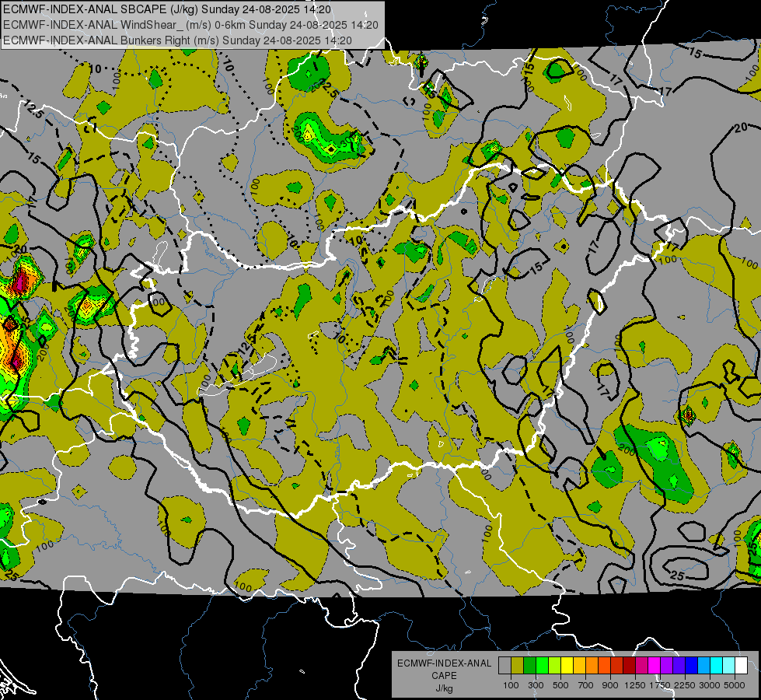Click the WindShear 0-6km title line
Image resolution: width=761 pixels, height=700 pixels.
coord(190,25)
